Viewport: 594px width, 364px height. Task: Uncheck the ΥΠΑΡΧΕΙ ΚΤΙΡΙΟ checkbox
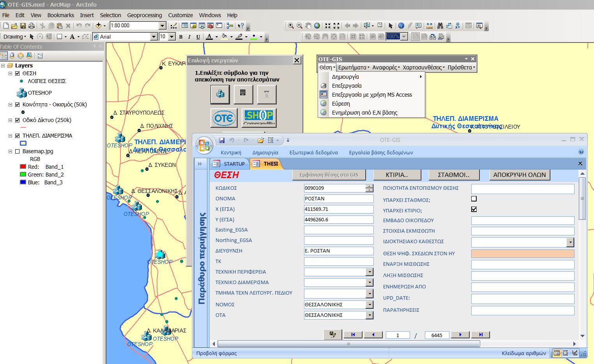474,209
